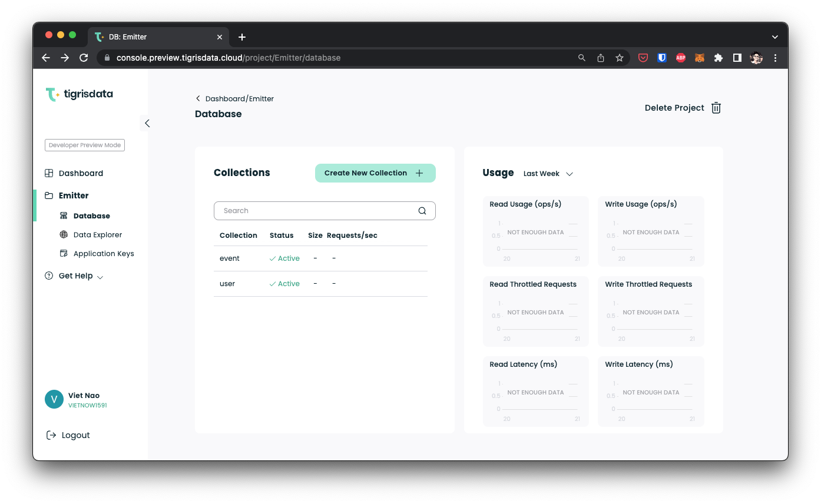Click the Delete Project trash icon
Image resolution: width=821 pixels, height=504 pixels.
[716, 108]
